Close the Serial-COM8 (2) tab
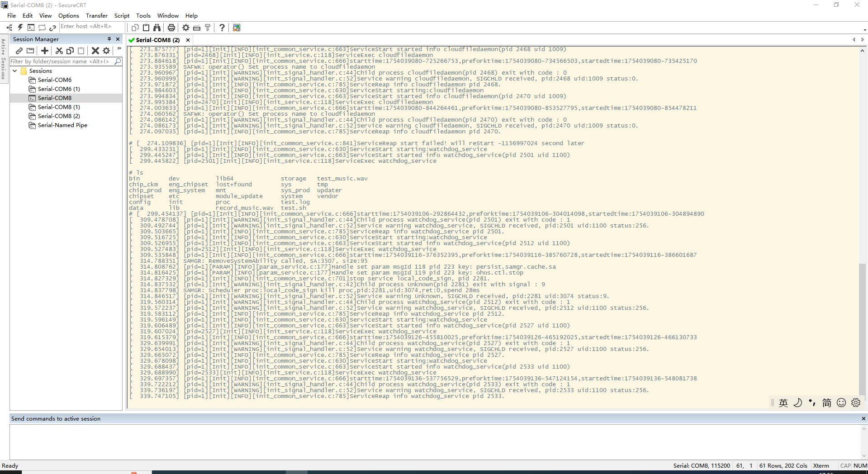 pos(188,40)
